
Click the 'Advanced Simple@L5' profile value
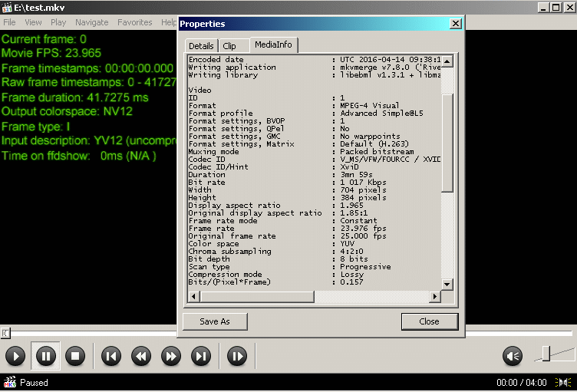[381, 114]
